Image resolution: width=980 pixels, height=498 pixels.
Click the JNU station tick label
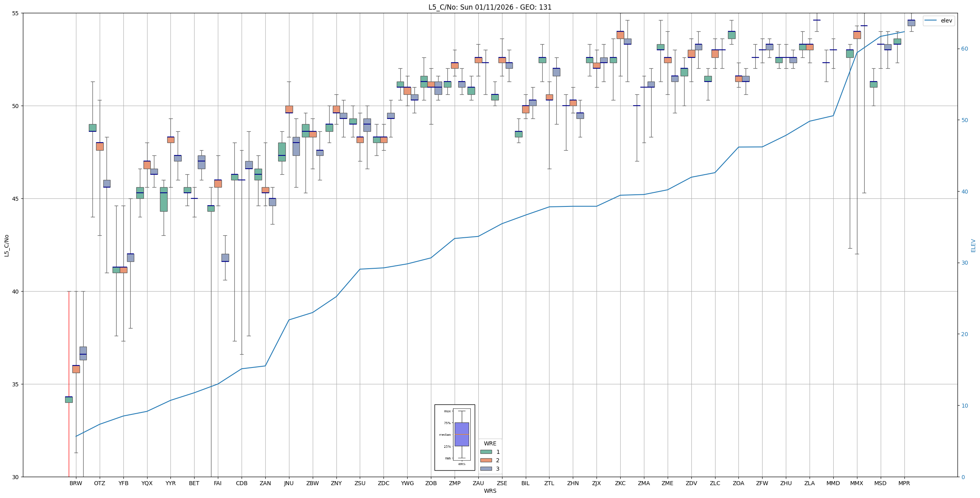point(289,483)
